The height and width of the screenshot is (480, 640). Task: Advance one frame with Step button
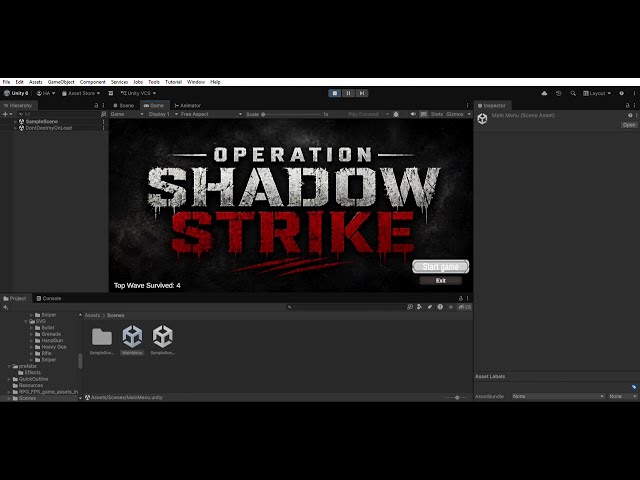tap(362, 93)
